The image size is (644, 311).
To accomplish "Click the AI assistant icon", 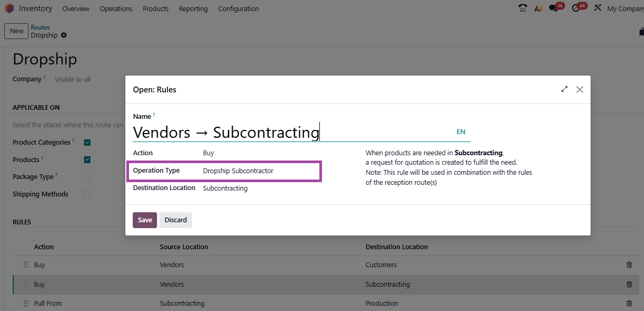I will (x=538, y=8).
